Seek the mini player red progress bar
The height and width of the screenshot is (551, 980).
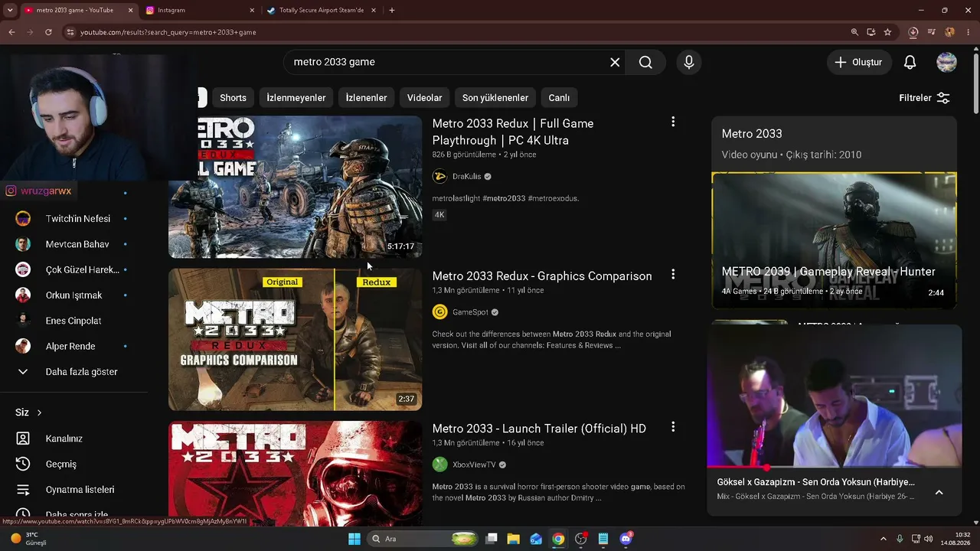tap(834, 467)
